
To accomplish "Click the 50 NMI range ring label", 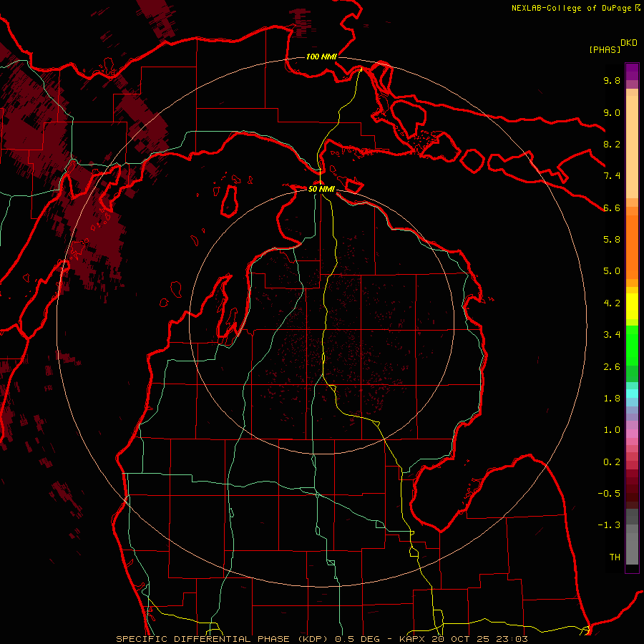I will tap(321, 189).
